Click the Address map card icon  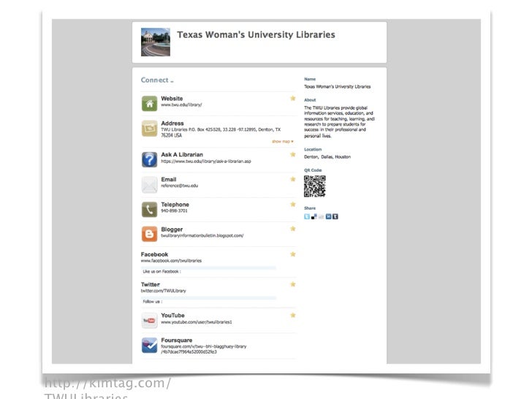pyautogui.click(x=149, y=129)
